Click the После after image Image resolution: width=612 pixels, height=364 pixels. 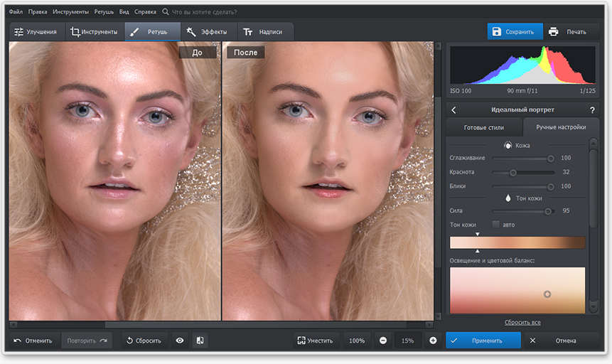click(328, 181)
